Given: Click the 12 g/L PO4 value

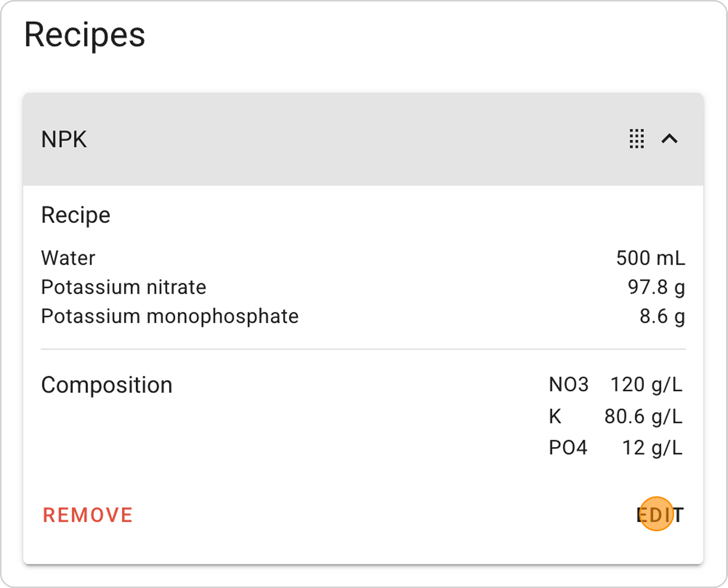Looking at the screenshot, I should click(652, 448).
